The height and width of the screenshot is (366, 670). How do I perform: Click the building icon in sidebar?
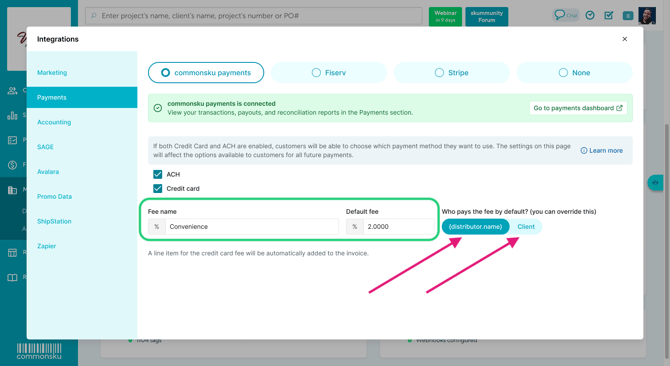pyautogui.click(x=12, y=190)
